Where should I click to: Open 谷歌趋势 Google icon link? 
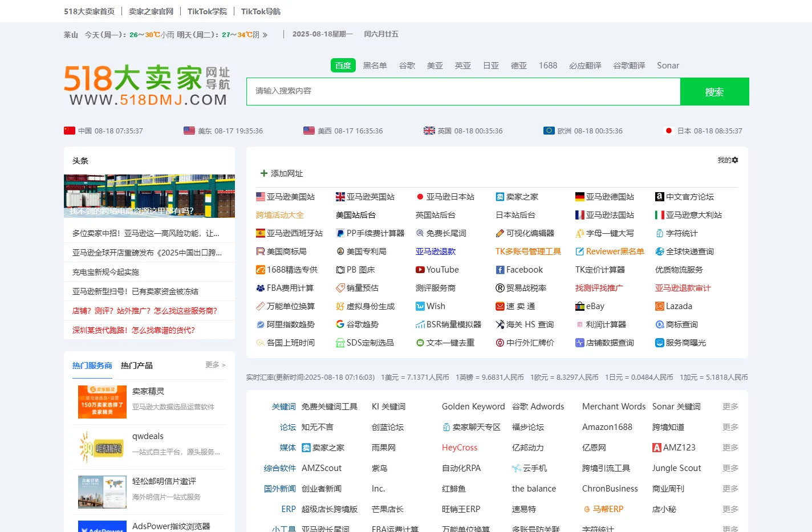pyautogui.click(x=357, y=324)
